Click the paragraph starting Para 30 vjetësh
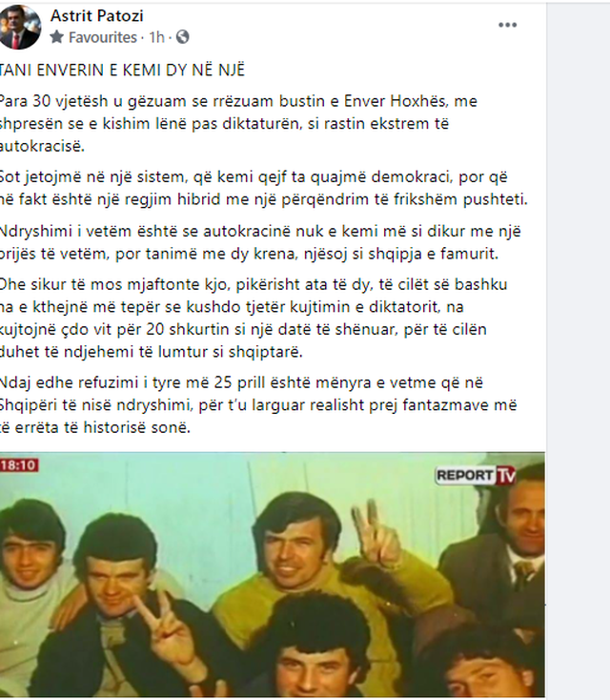The width and height of the screenshot is (610, 700). (x=238, y=124)
